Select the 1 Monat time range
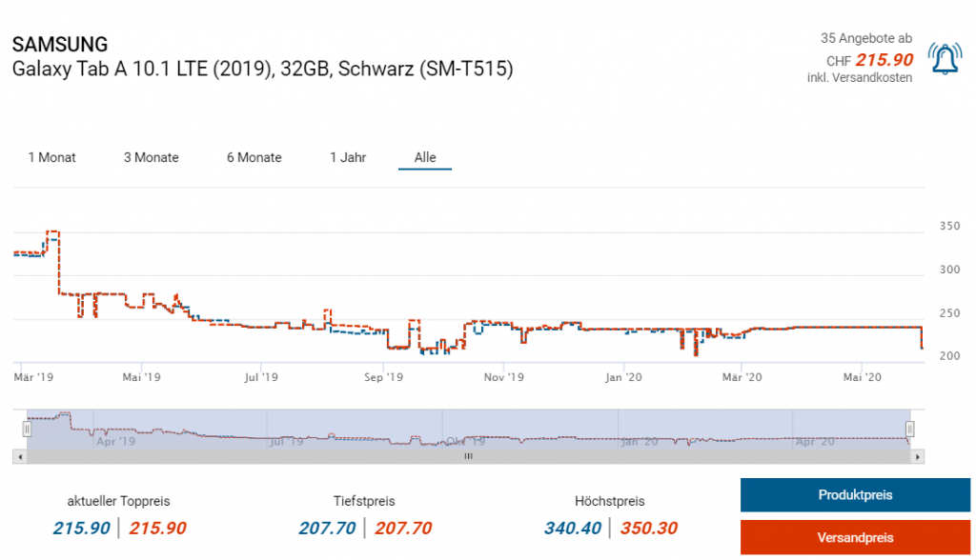The width and height of the screenshot is (976, 560). click(52, 157)
